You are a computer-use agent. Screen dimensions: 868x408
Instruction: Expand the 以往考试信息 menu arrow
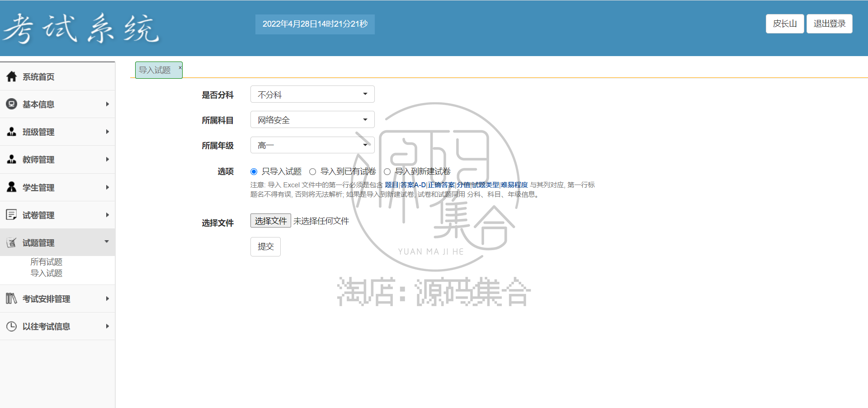(107, 326)
